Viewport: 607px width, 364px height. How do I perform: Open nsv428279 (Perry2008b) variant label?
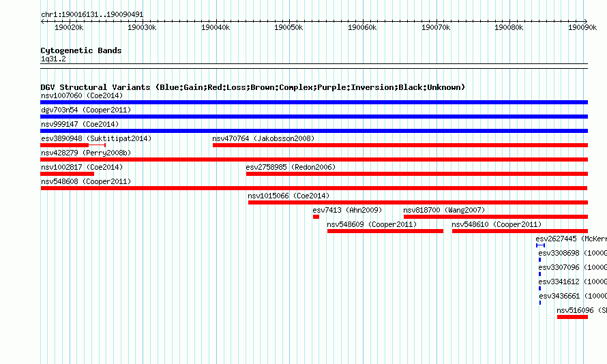pyautogui.click(x=86, y=153)
